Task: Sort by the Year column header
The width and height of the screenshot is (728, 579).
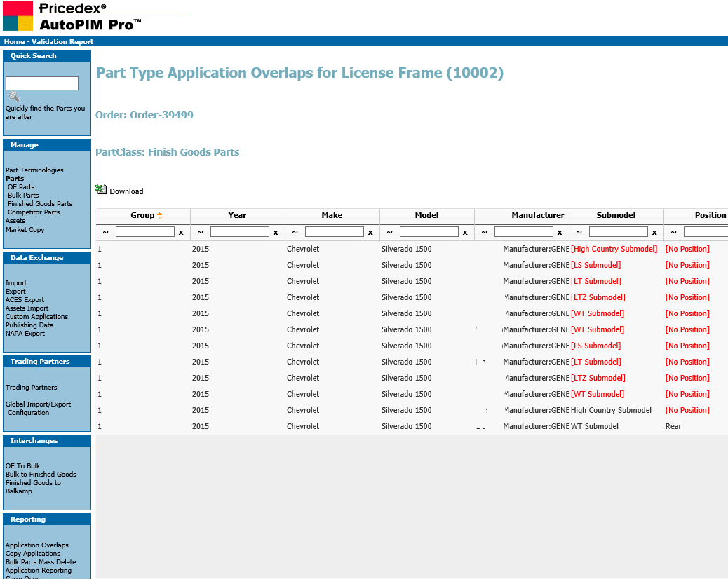Action: 237,215
